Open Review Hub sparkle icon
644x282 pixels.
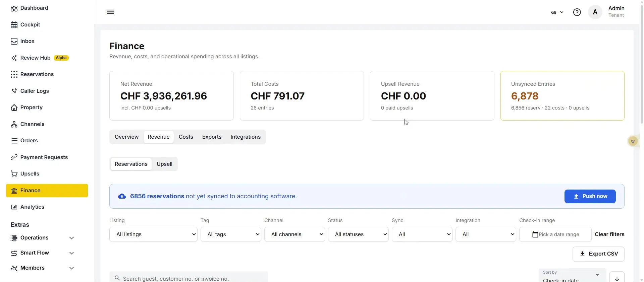14,58
